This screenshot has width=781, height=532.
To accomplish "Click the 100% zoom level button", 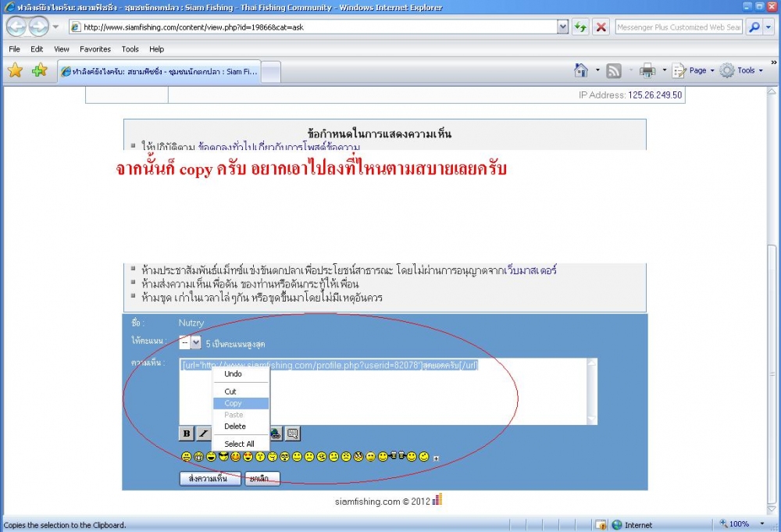I will pos(734,524).
